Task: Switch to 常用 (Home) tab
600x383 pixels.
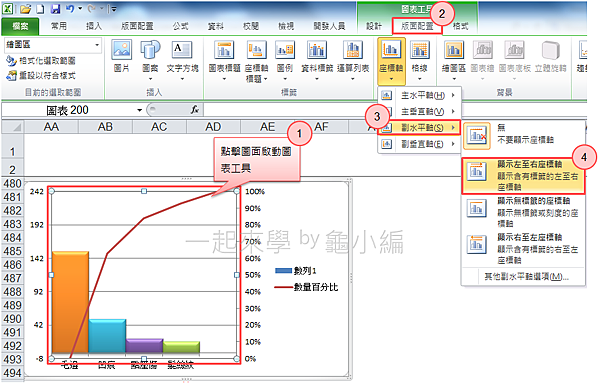Action: click(59, 26)
